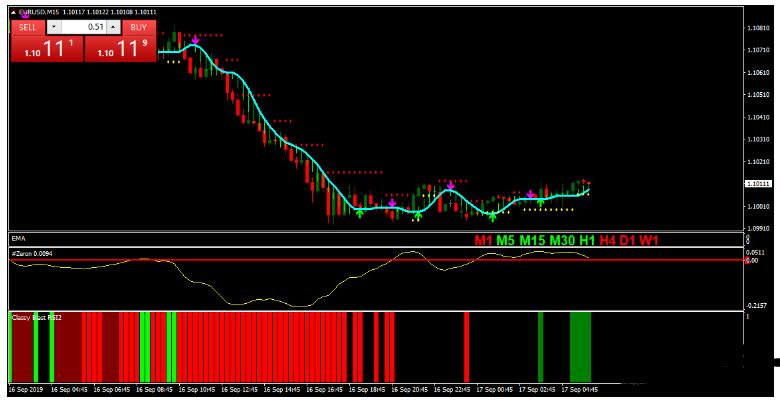Click the 0.0511 Zeron scale value
This screenshot has width=780, height=404.
coord(757,253)
